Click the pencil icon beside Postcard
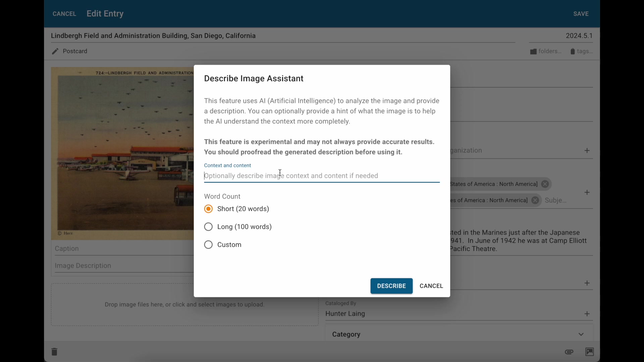This screenshot has width=644, height=362. 55,51
